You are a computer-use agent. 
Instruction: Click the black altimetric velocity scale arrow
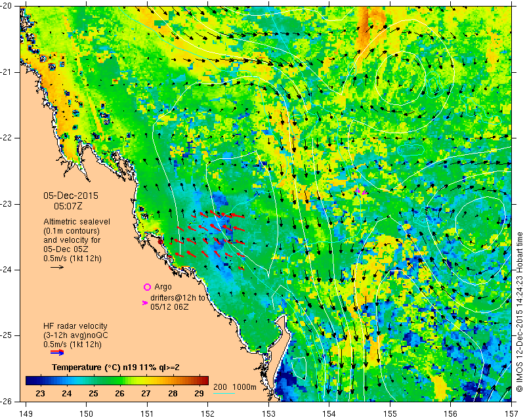click(x=57, y=267)
